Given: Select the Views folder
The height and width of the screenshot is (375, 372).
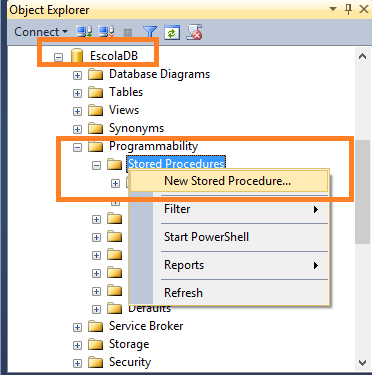Looking at the screenshot, I should coord(124,110).
